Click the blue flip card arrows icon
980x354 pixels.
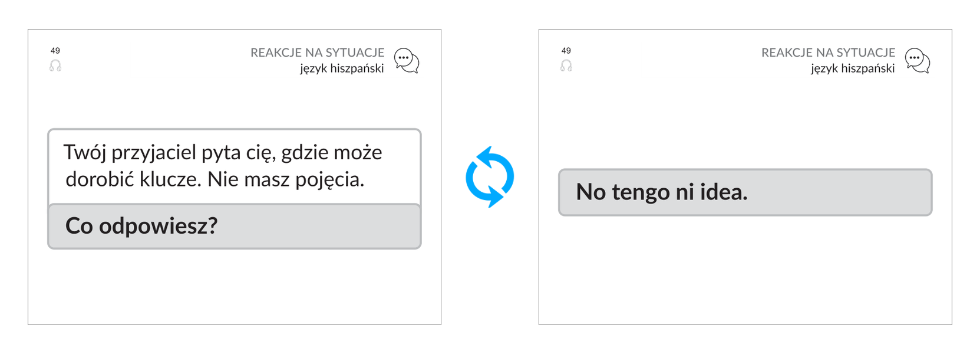tap(490, 177)
